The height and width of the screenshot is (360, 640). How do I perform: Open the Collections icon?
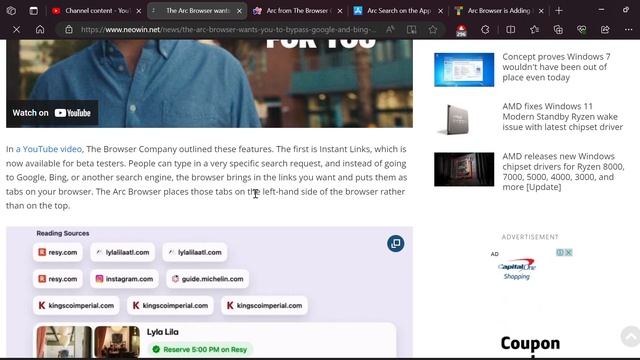tap(558, 29)
